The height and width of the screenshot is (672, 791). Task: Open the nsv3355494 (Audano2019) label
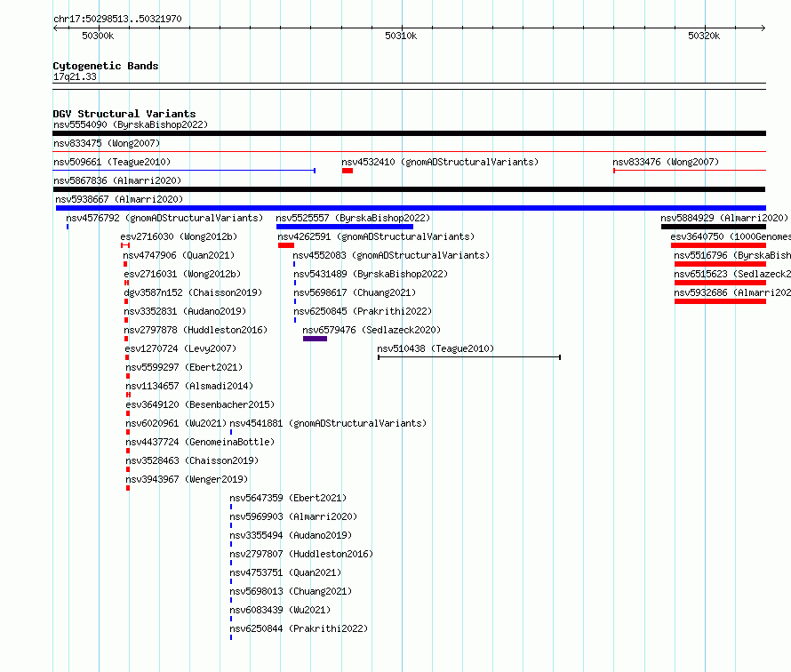coord(291,535)
